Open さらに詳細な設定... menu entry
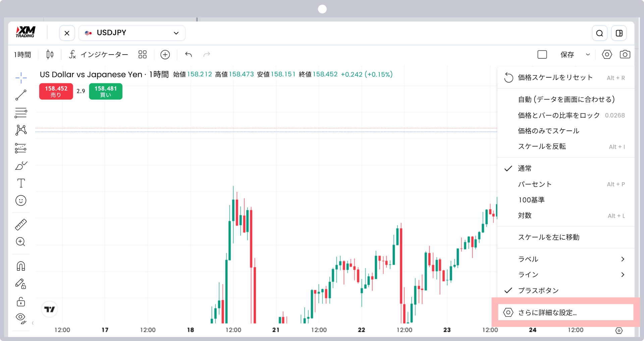The height and width of the screenshot is (341, 644). (566, 312)
